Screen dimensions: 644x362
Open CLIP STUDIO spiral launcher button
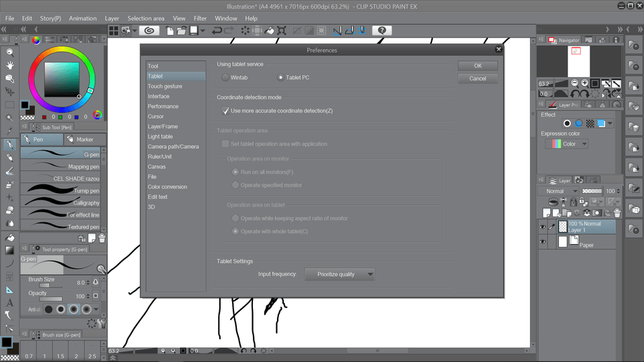149,30
